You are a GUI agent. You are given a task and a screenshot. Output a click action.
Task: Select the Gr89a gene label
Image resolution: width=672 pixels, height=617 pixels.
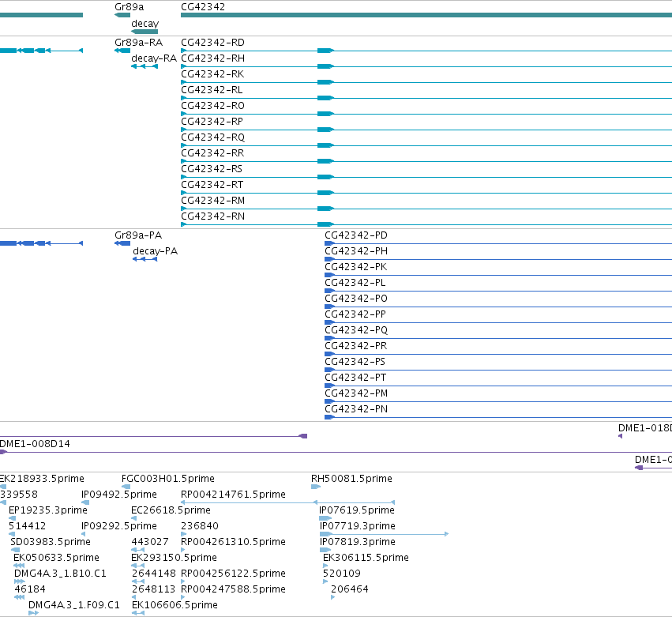click(129, 7)
